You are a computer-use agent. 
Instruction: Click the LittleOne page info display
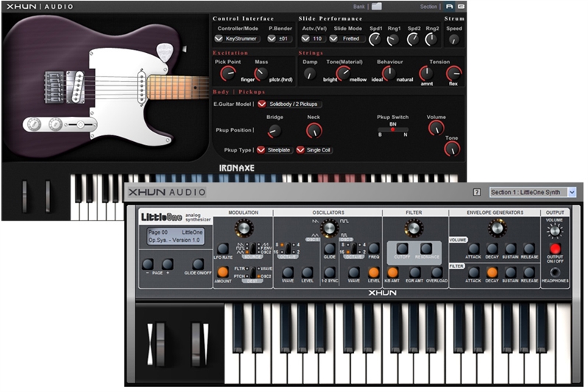pyautogui.click(x=174, y=236)
